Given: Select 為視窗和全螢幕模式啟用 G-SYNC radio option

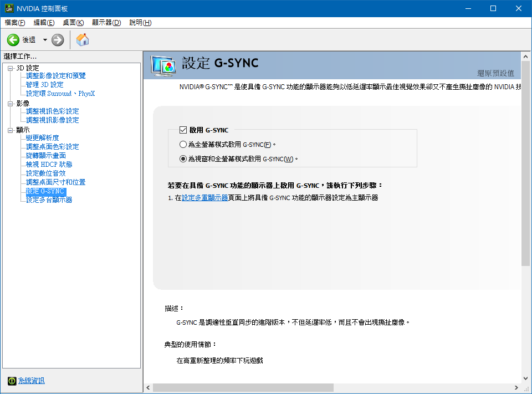Looking at the screenshot, I should coord(183,159).
